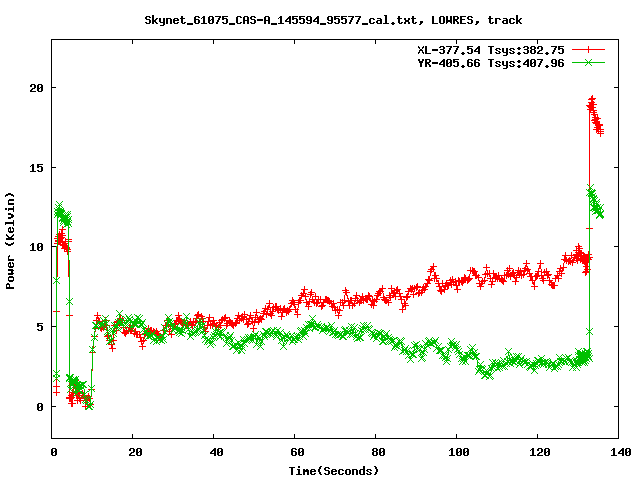This screenshot has height=480, width=640.
Task: Click the x-axis tick label 100
Action: [457, 452]
